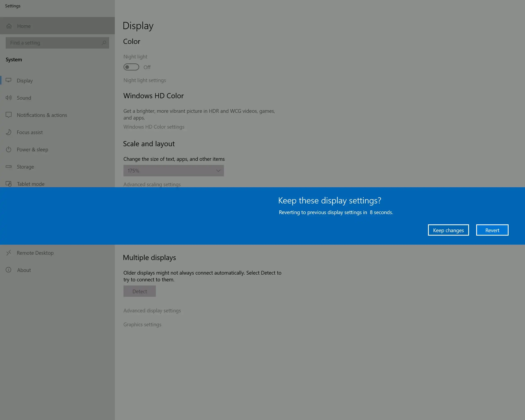The image size is (525, 420).
Task: Select Focus assist menu item
Action: [x=30, y=132]
